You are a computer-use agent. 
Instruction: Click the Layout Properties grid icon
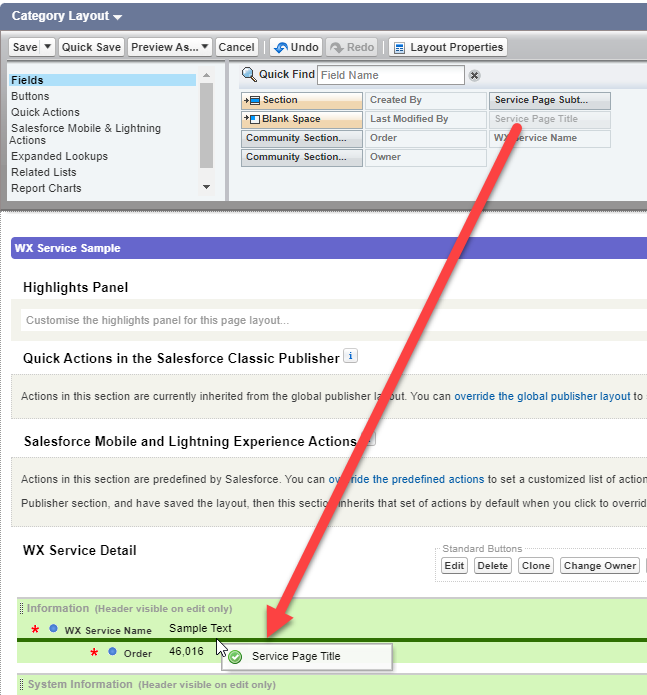click(x=399, y=47)
